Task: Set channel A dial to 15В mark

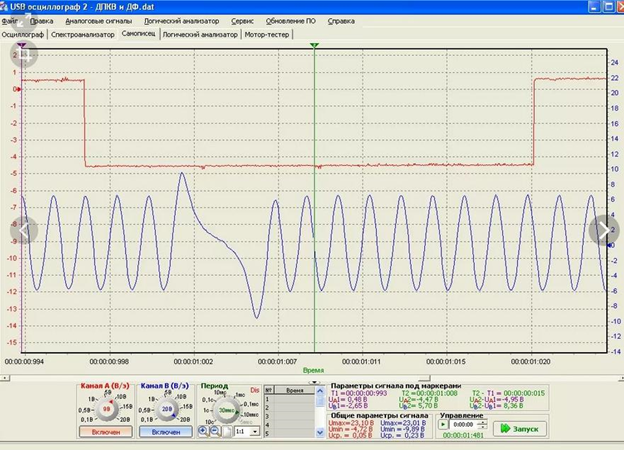Action: tap(127, 407)
